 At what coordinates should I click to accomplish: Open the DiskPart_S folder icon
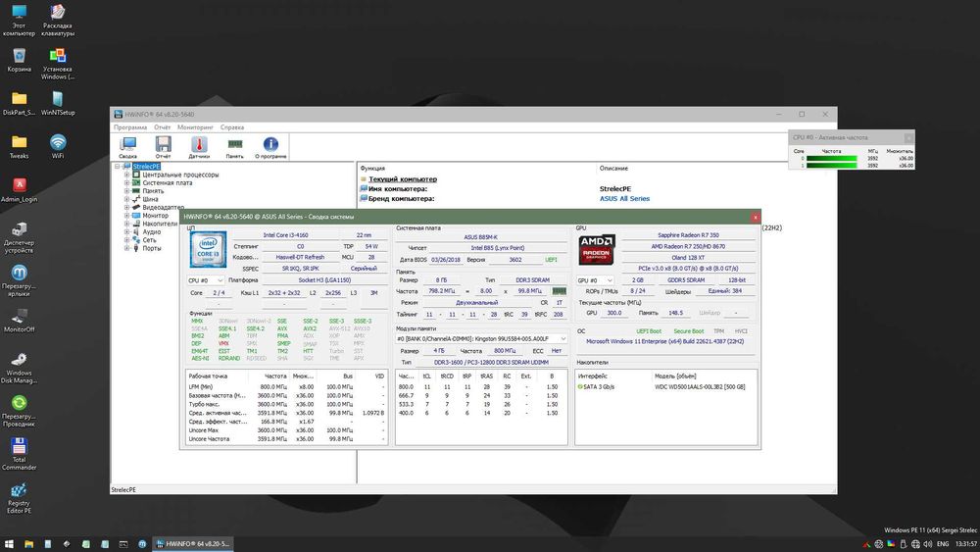click(19, 103)
